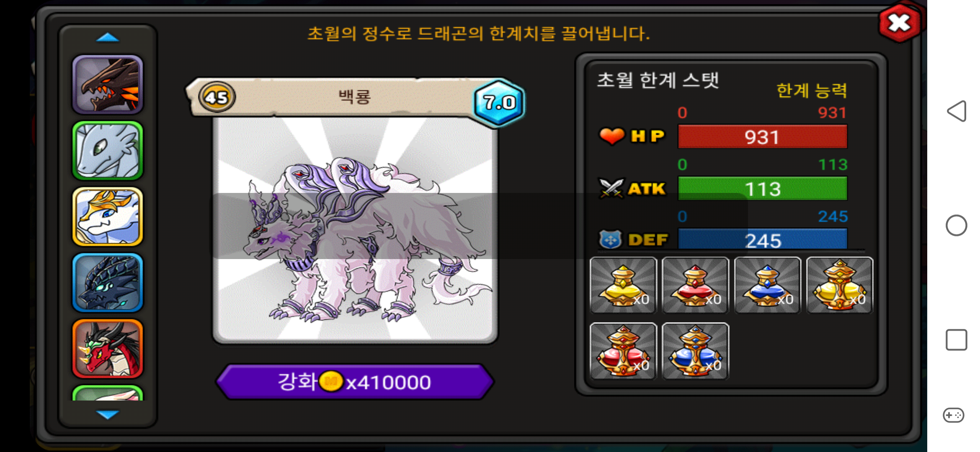Image resolution: width=980 pixels, height=452 pixels.
Task: Select the black fire dragon portrait
Action: (x=108, y=85)
